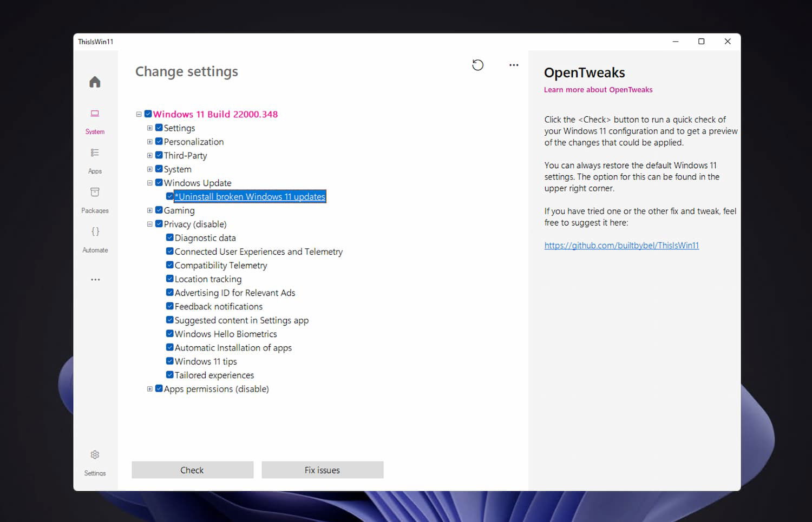Toggle the System tree checkbox
Screen dimensions: 812x522
159,169
